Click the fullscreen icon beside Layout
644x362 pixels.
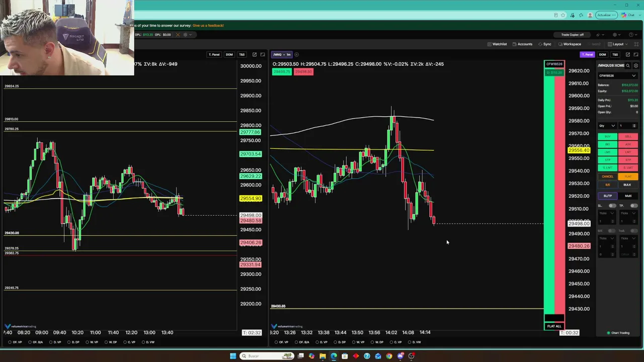tap(636, 44)
